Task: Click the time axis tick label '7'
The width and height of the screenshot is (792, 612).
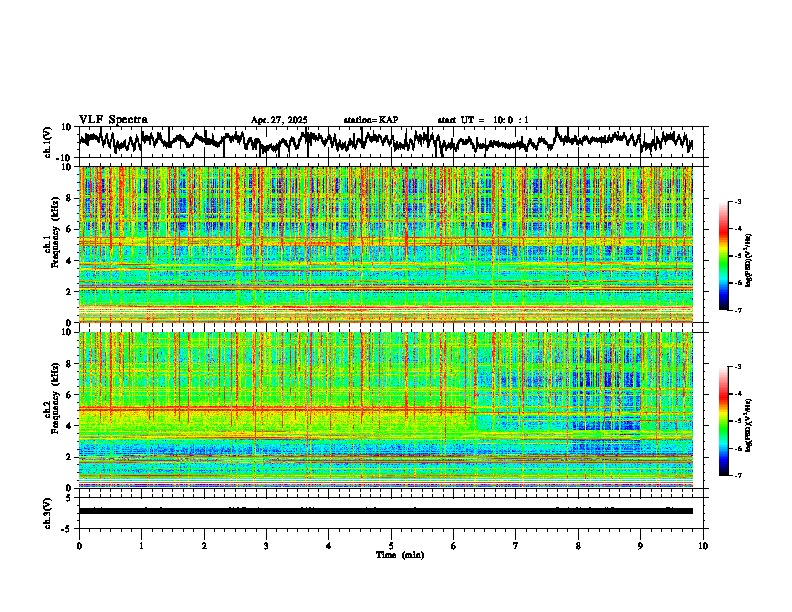Action: click(516, 546)
